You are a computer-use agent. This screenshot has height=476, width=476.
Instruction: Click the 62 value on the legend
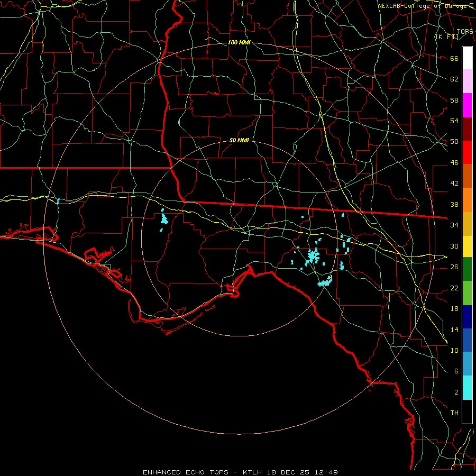tap(454, 79)
